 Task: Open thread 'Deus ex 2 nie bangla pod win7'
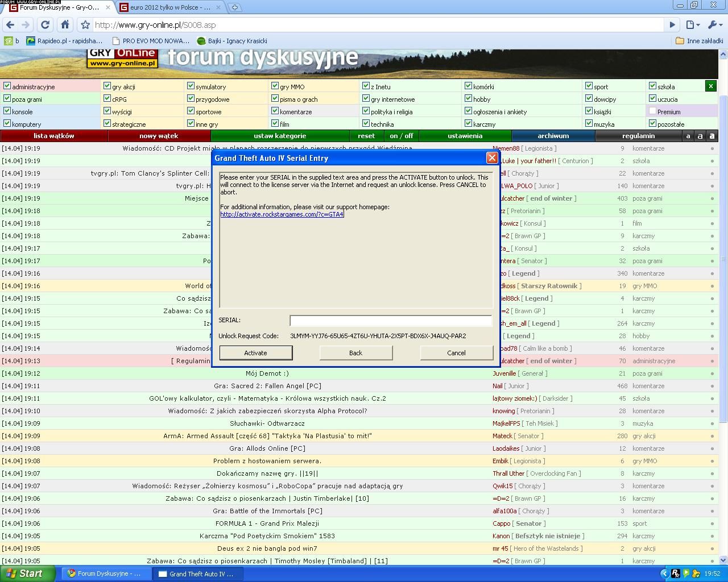pos(267,548)
